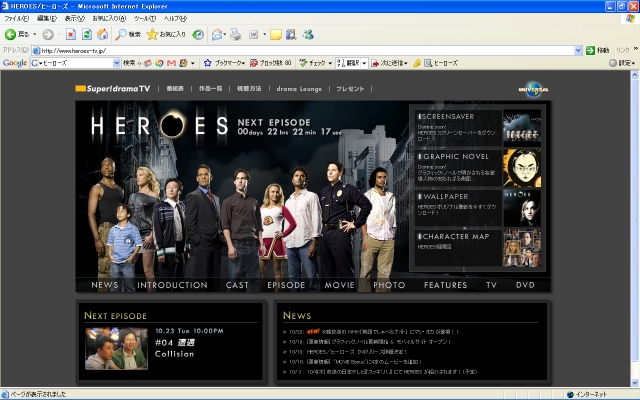Click the Google Bookmarks star icon
The image size is (640, 400).
[207, 63]
